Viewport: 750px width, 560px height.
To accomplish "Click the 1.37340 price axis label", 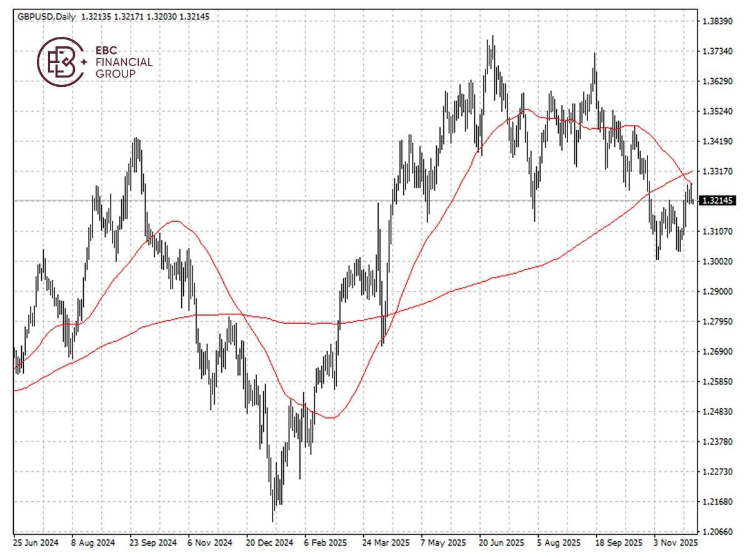I will pos(717,52).
